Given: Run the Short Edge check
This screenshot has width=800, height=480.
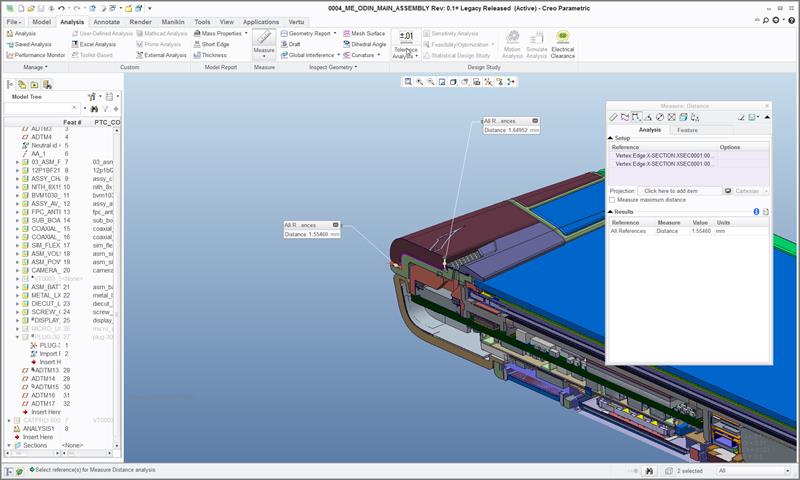Looking at the screenshot, I should [x=211, y=44].
